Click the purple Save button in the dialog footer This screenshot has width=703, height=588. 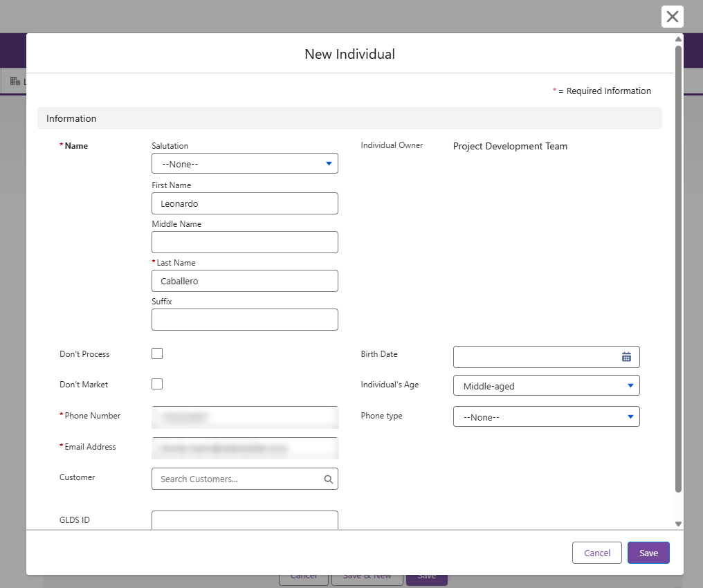tap(648, 553)
